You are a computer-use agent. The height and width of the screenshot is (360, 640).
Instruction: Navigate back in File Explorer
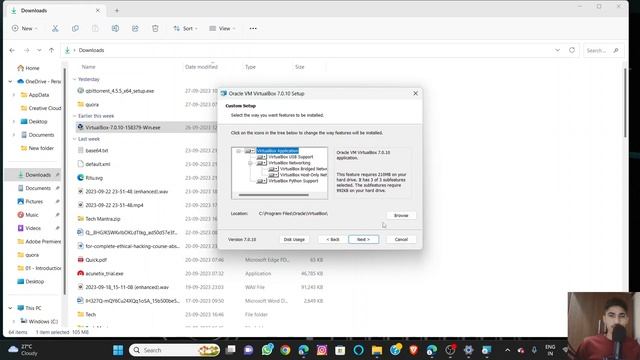pyautogui.click(x=12, y=50)
